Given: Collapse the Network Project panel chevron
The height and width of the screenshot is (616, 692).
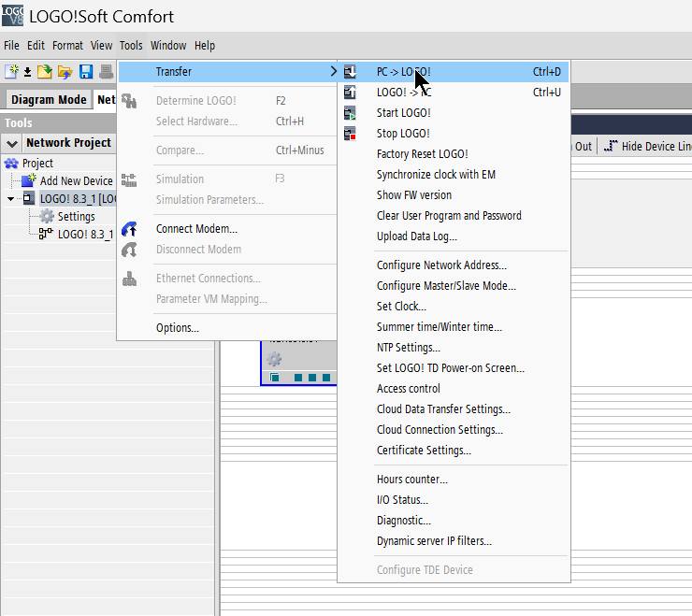Looking at the screenshot, I should [x=12, y=143].
